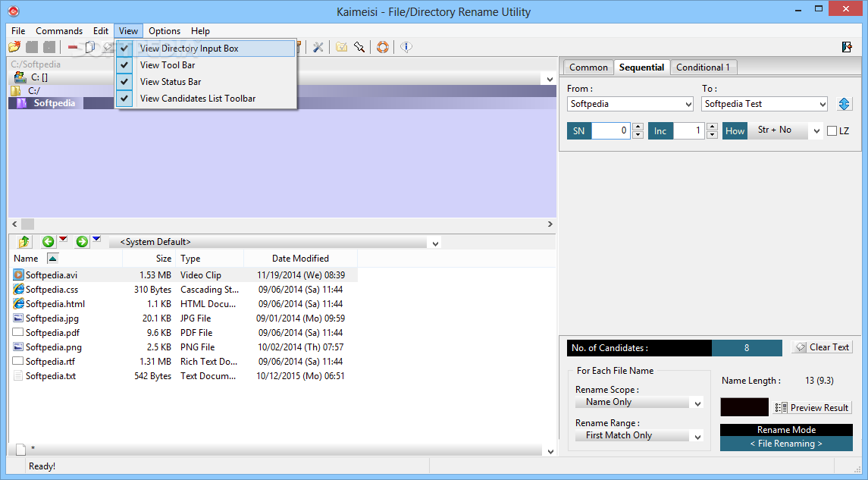Select the Softpedia.html file
The width and height of the screenshot is (868, 480).
pyautogui.click(x=55, y=304)
